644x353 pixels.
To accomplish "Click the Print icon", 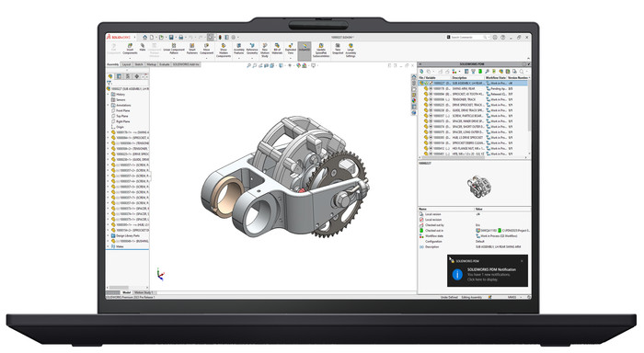I will click(x=180, y=37).
